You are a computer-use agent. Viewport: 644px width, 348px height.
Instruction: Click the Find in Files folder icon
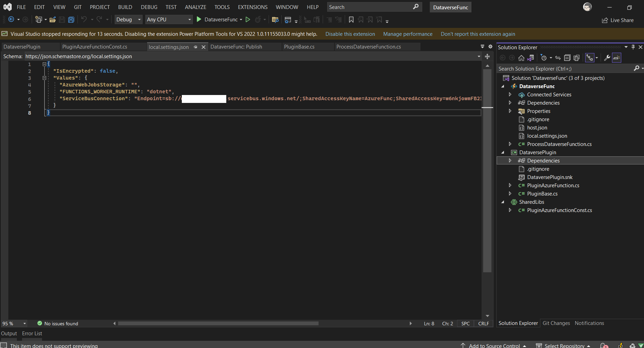(x=275, y=20)
